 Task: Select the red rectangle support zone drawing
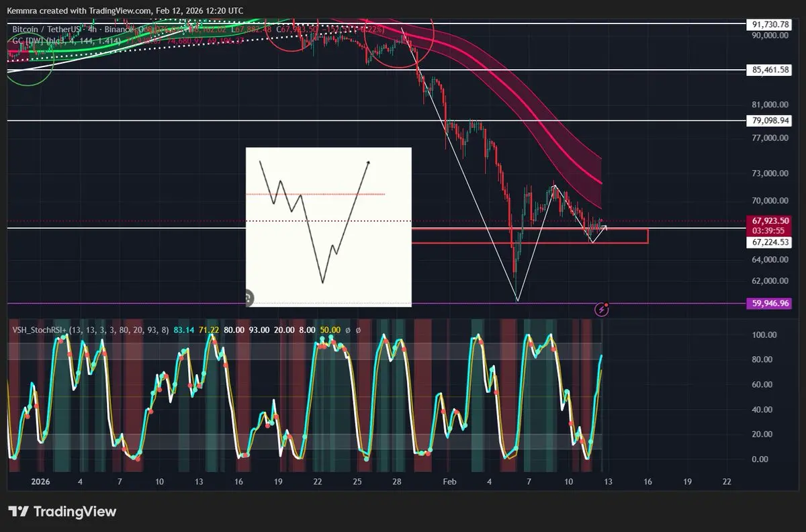point(529,236)
